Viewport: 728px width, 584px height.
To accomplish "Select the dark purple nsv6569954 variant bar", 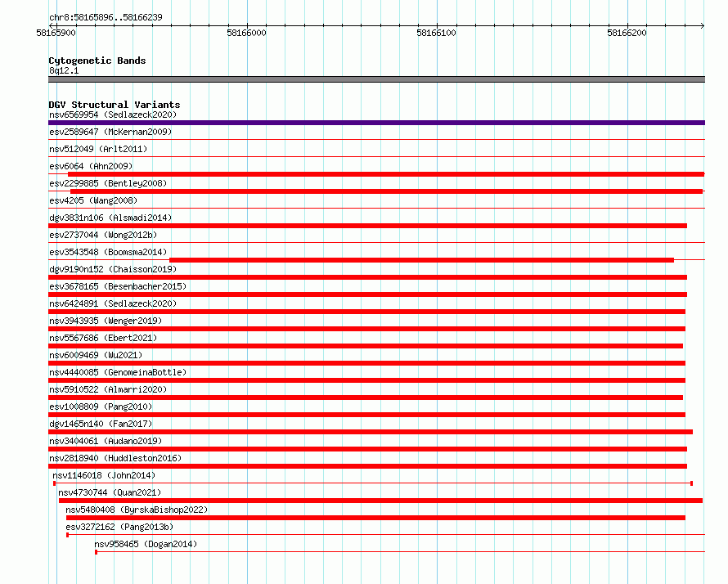I will tap(376, 123).
